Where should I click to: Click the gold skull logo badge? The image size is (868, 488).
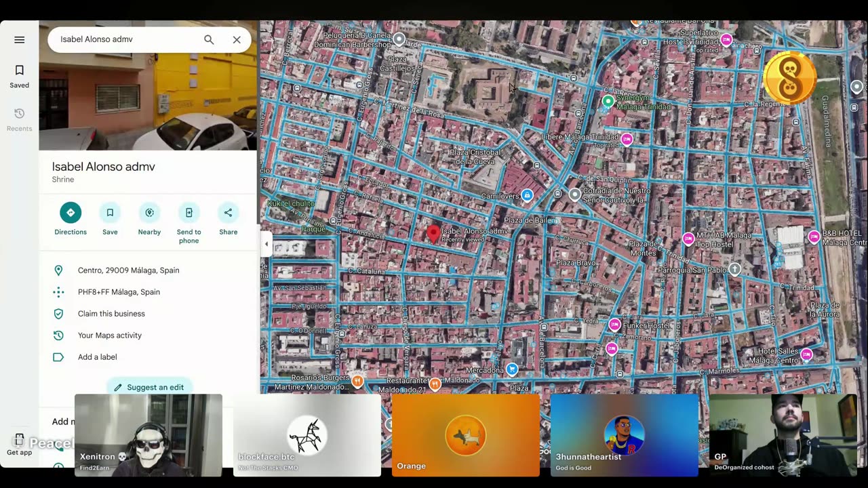790,78
